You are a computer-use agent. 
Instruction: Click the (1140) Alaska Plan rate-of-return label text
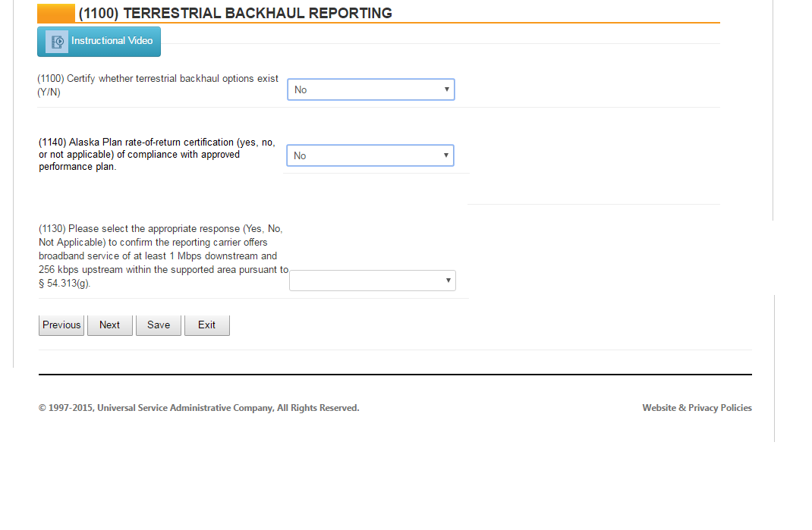click(157, 154)
